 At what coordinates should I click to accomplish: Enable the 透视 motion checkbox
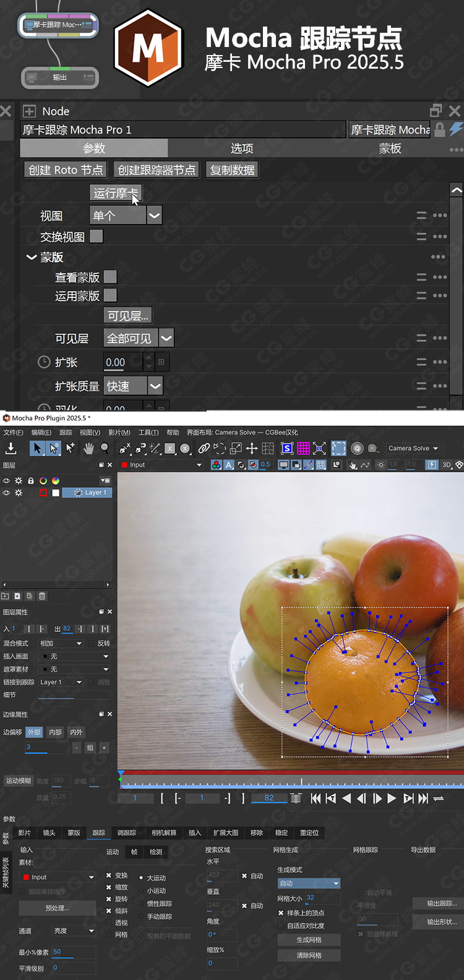[x=109, y=922]
